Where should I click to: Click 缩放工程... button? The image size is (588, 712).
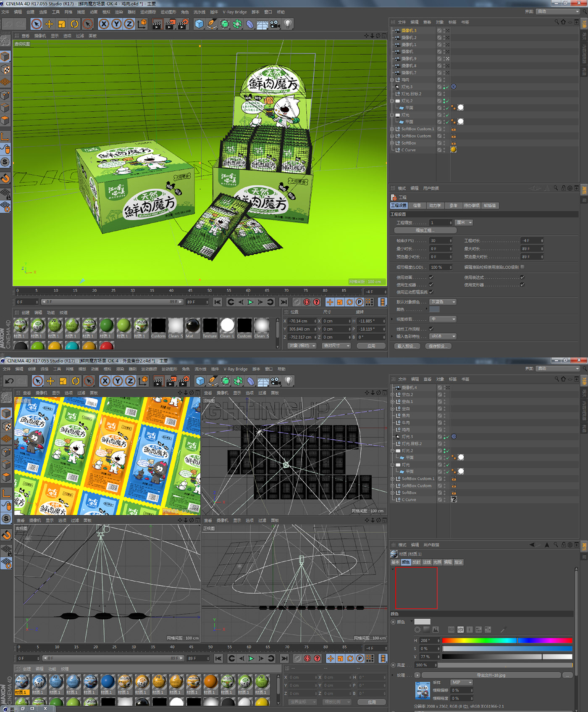coord(425,230)
